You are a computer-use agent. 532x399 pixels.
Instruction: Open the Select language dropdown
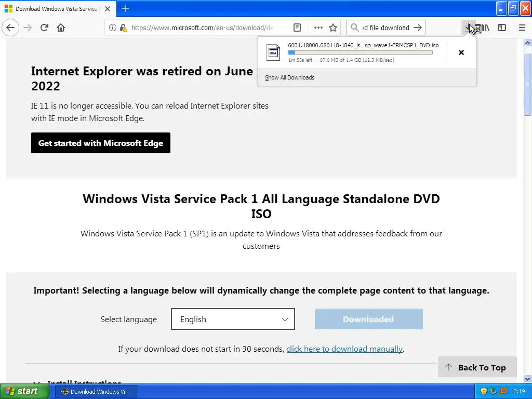click(x=233, y=319)
